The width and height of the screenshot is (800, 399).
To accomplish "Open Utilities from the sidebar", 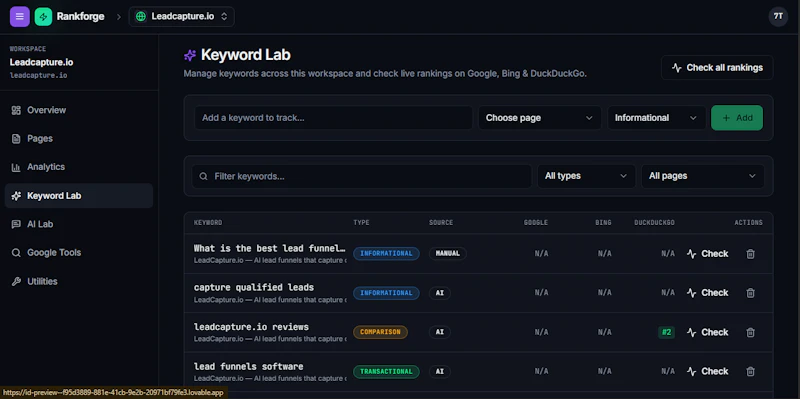I will [x=79, y=281].
